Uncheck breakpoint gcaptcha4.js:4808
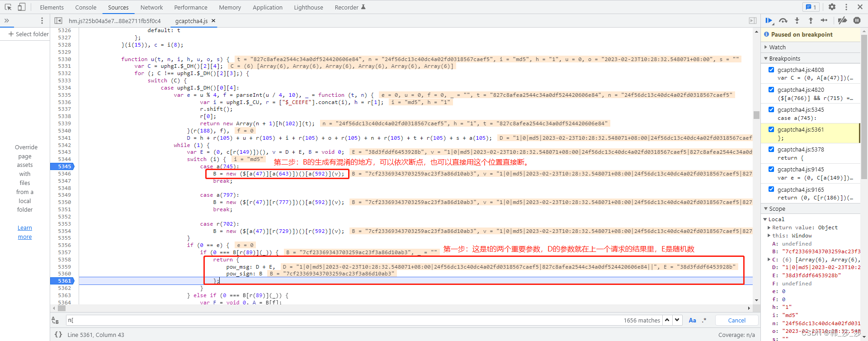Viewport: 868px width, 341px height. click(x=771, y=70)
